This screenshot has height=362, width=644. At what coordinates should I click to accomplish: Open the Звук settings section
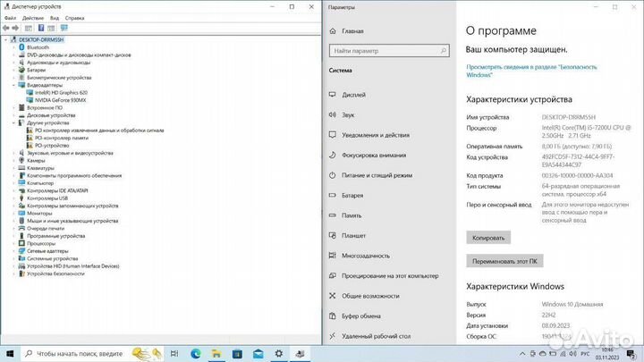coord(348,114)
